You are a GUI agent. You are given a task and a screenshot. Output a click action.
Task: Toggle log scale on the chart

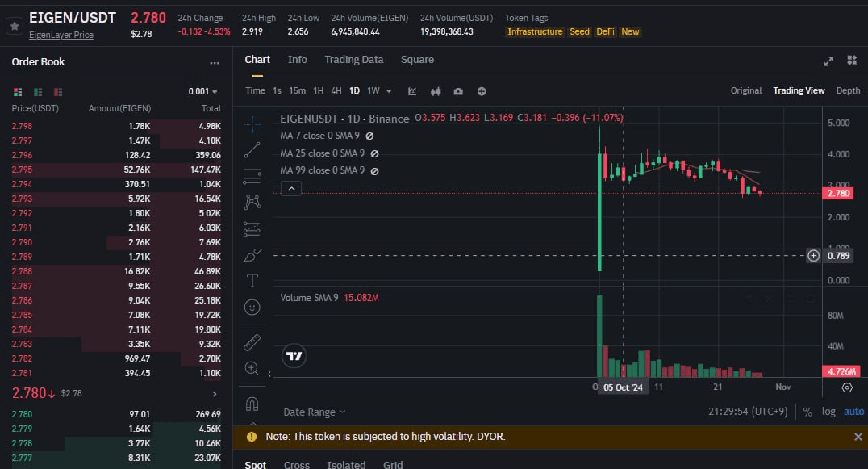[828, 412]
